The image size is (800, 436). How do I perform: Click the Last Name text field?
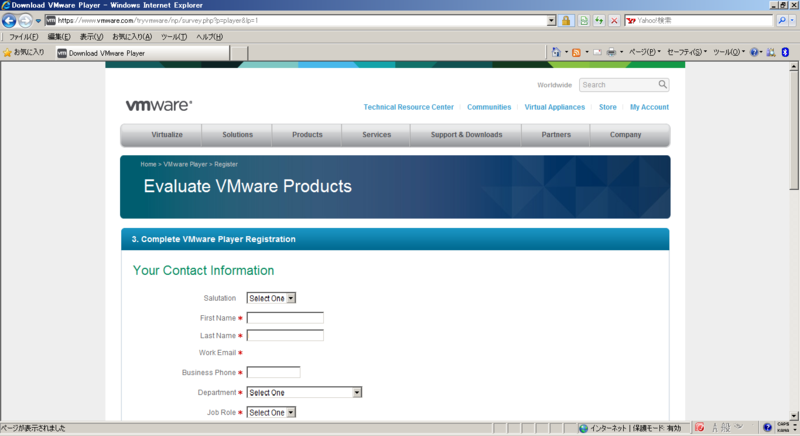click(x=285, y=336)
